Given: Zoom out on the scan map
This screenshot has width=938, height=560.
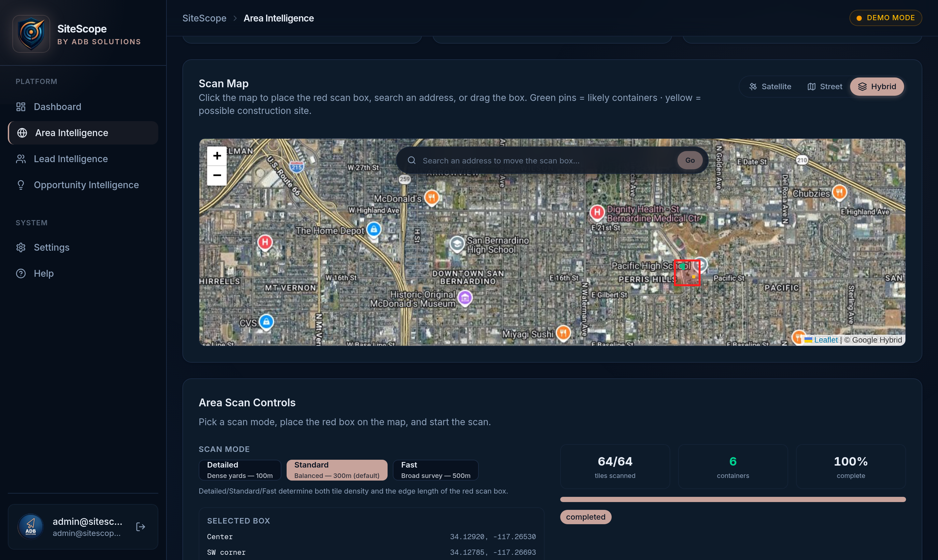Looking at the screenshot, I should pyautogui.click(x=217, y=175).
